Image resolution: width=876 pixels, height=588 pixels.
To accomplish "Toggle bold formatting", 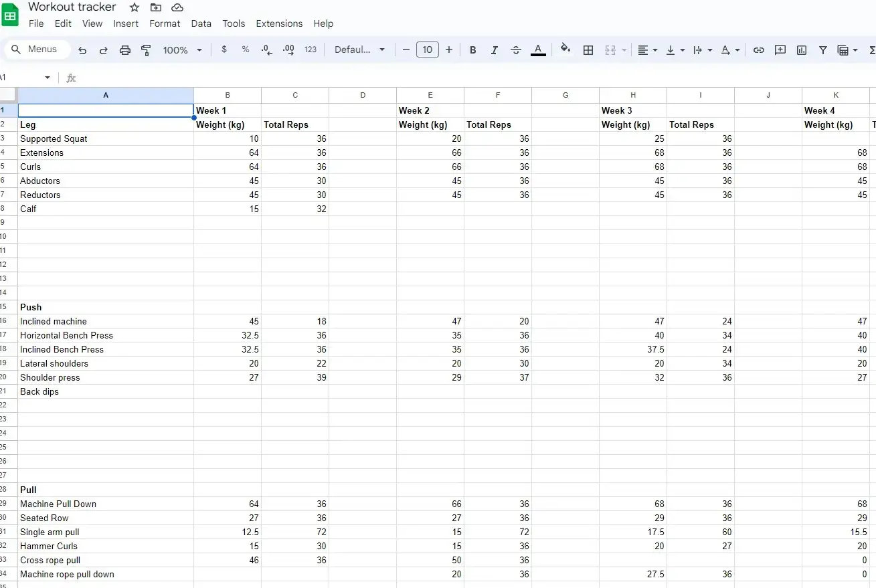I will click(473, 50).
